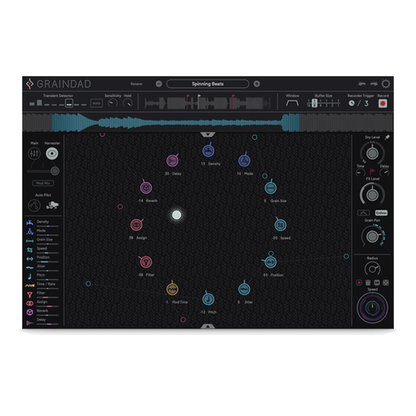Image resolution: width=416 pixels, height=416 pixels.
Task: Open the Main mixer sliders icon
Action: tap(34, 154)
